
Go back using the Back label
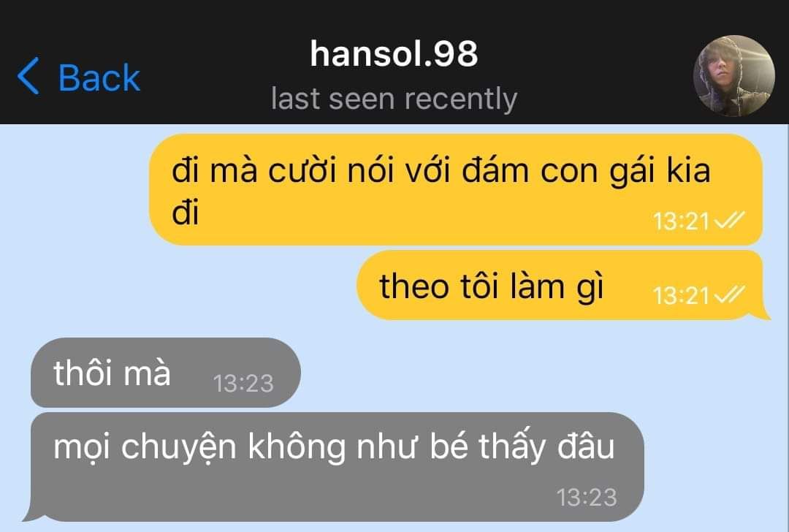pos(99,78)
